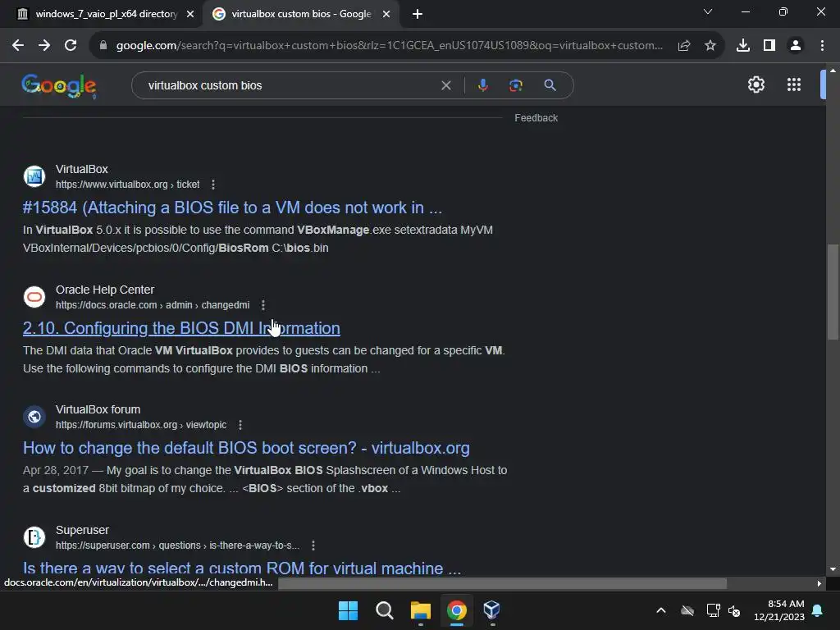Click the https://www.virtualbox.org › ticket URL text
Viewport: 840px width, 630px height.
tap(127, 185)
